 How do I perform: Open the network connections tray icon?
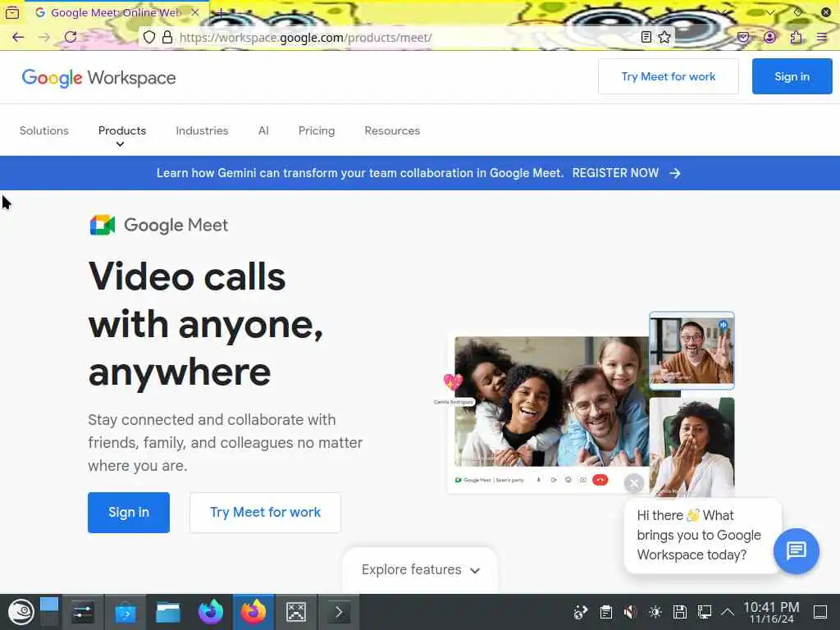pos(705,612)
